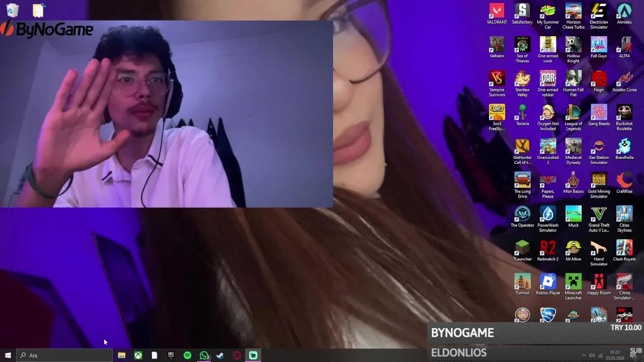Screen dimensions: 644x362
Task: Click the Grand Theft Auto V icon
Action: [599, 218]
